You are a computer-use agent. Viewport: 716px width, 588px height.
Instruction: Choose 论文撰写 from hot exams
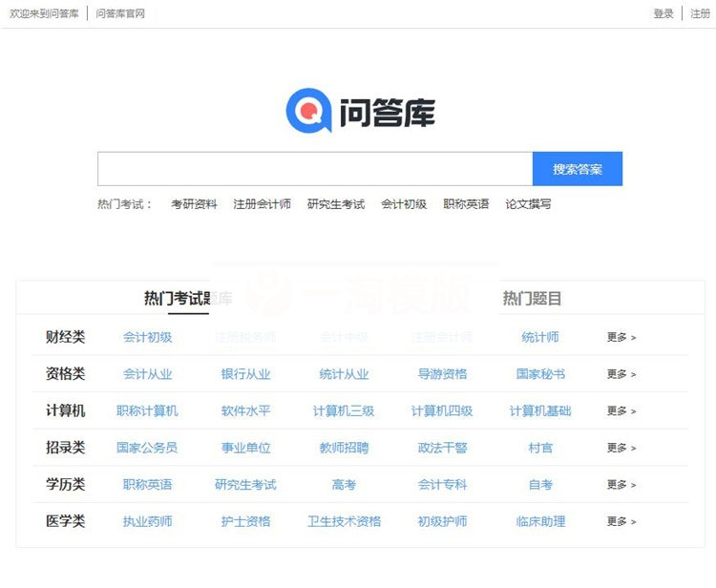coord(528,204)
